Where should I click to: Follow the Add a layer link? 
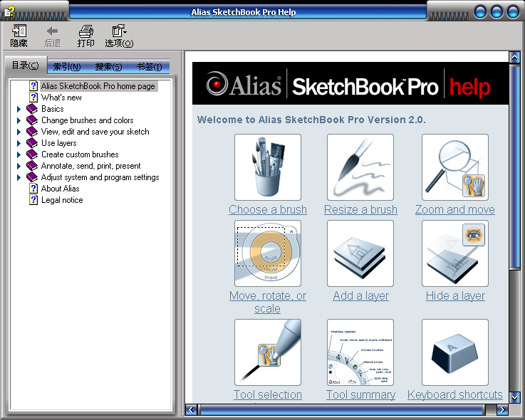[x=361, y=296]
